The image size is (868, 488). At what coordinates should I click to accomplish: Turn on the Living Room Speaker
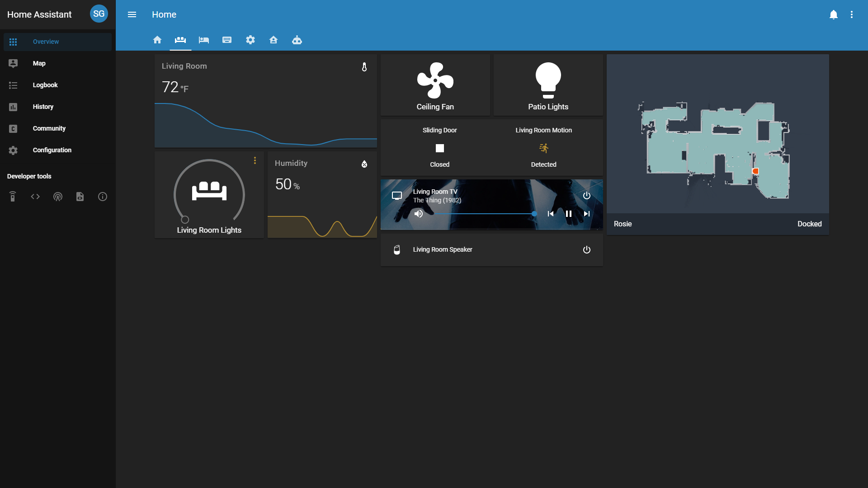pos(586,250)
